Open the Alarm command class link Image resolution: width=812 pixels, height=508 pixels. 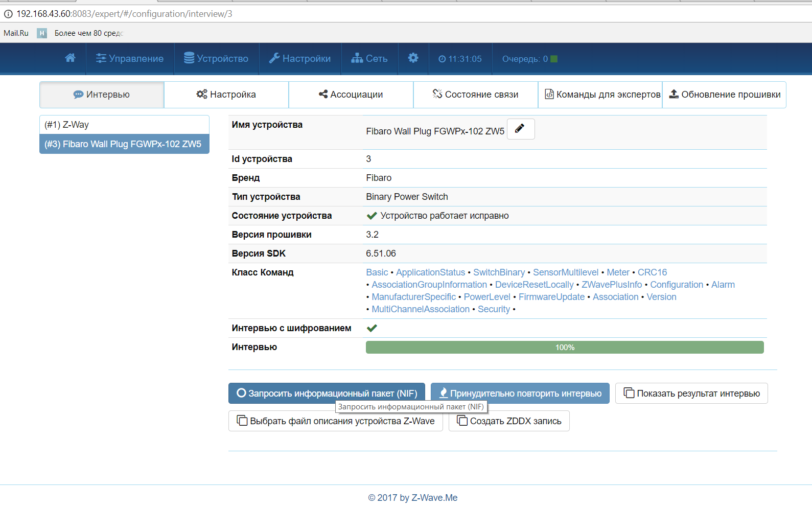[723, 285]
